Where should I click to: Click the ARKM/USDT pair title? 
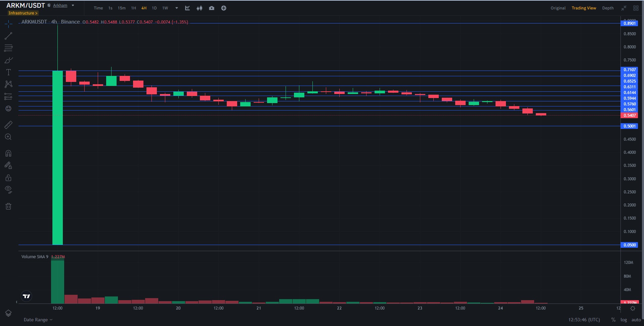(26, 5)
